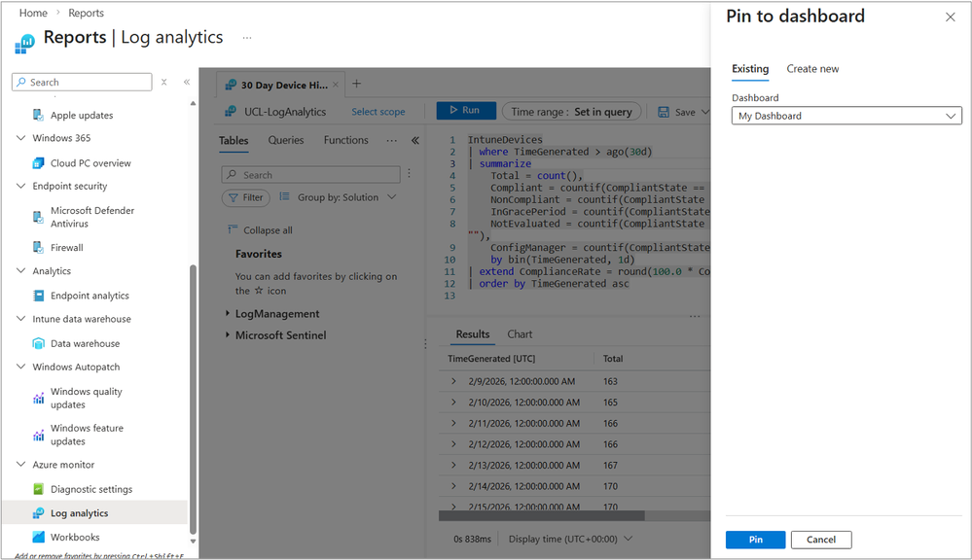The width and height of the screenshot is (972, 560).
Task: Open Log analytics in the sidebar
Action: click(79, 513)
